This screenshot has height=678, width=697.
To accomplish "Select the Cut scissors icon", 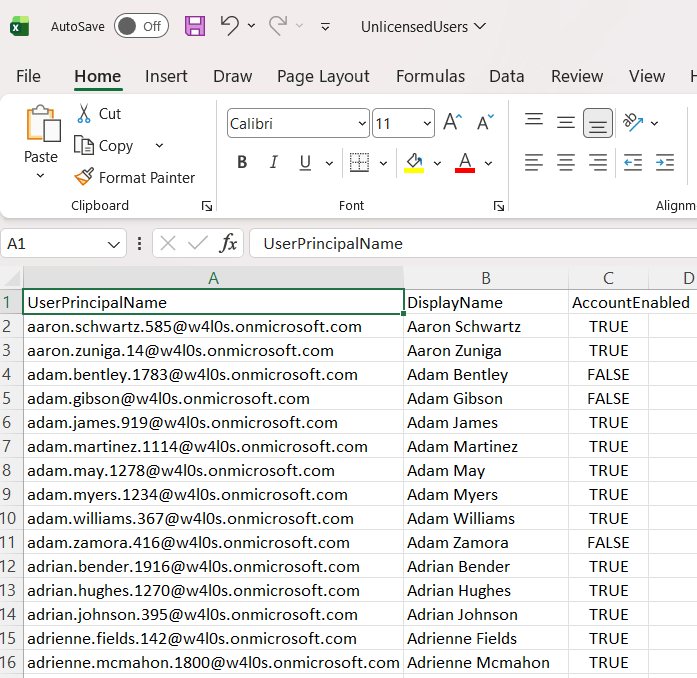I will coord(85,114).
